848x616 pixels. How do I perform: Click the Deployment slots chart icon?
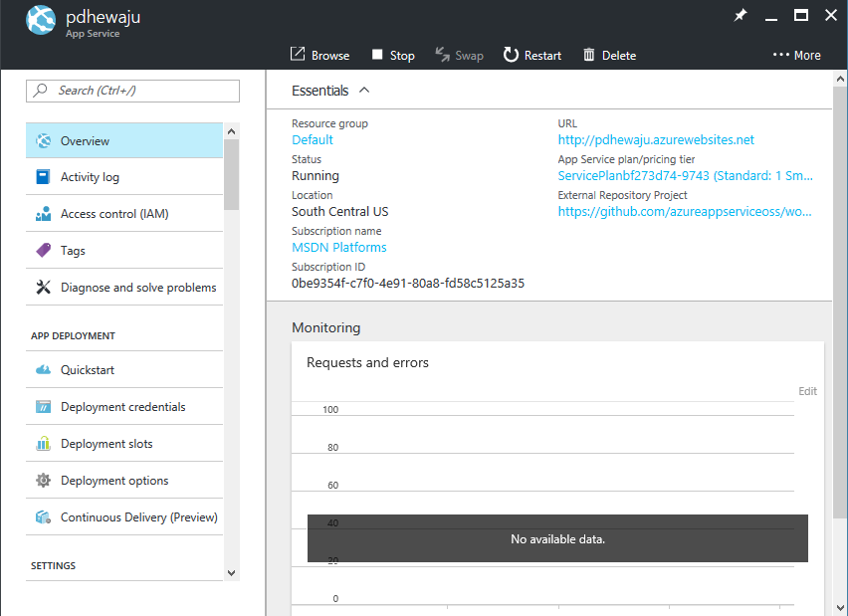click(x=43, y=443)
